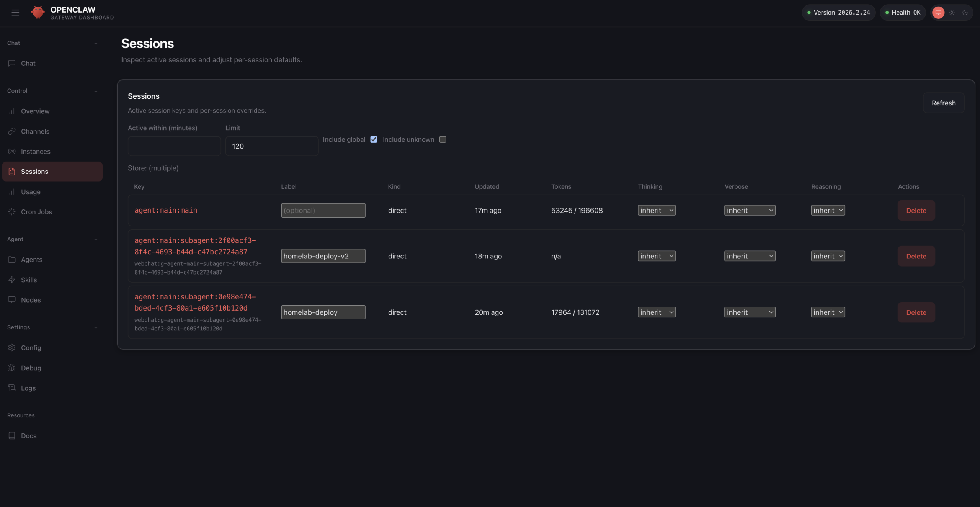Click the homelab-deploy-v2 label field
This screenshot has height=507, width=980.
(x=323, y=256)
